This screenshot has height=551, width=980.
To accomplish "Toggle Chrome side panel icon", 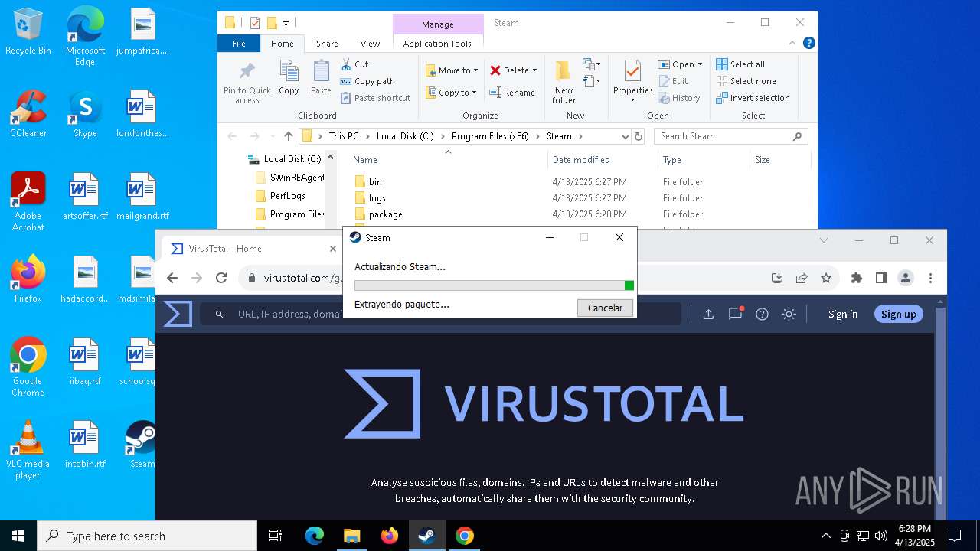I will [881, 278].
